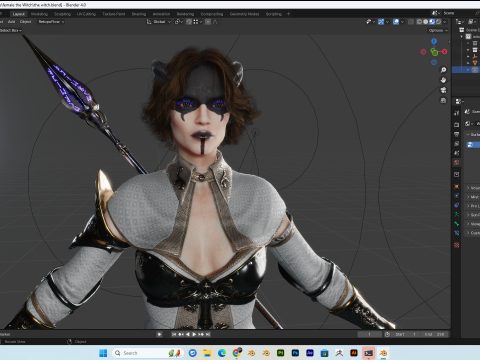Switch to solid viewport shading
The image size is (480, 360).
pyautogui.click(x=426, y=22)
